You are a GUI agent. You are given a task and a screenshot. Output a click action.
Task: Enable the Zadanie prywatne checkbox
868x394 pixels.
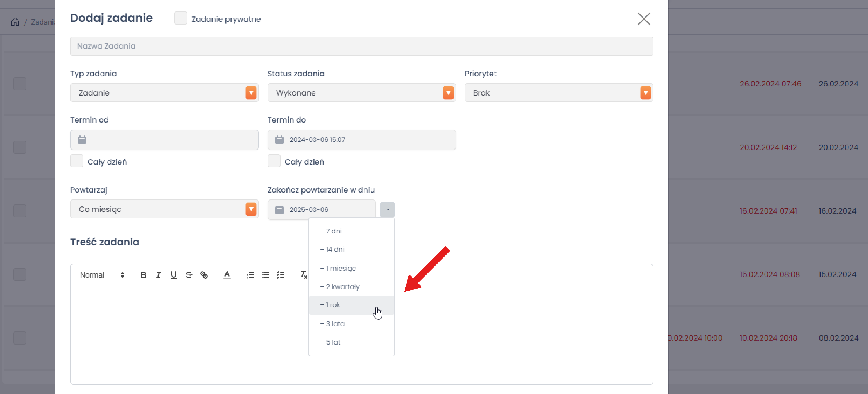point(181,18)
